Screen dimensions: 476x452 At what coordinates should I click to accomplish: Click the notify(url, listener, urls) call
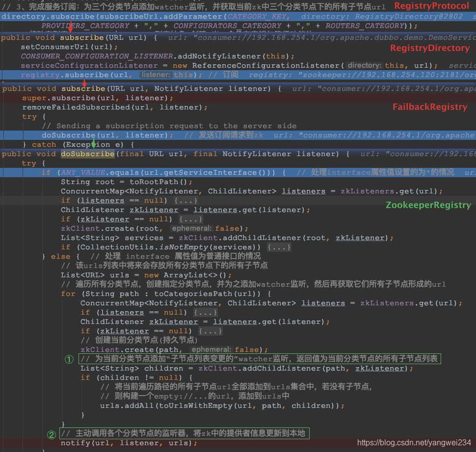click(126, 443)
